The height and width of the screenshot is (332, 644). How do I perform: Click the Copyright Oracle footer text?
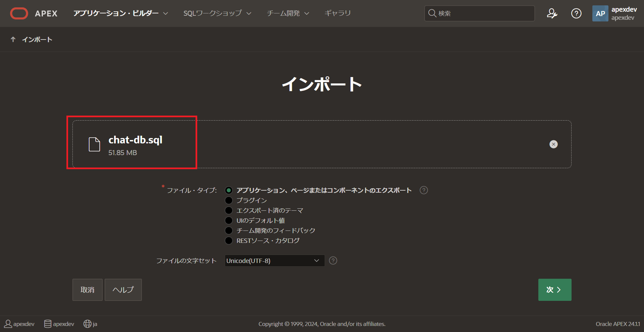point(322,324)
